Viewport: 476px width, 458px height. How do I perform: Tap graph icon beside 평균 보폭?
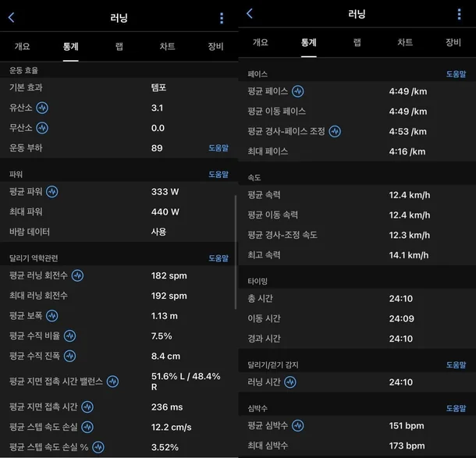click(x=52, y=316)
